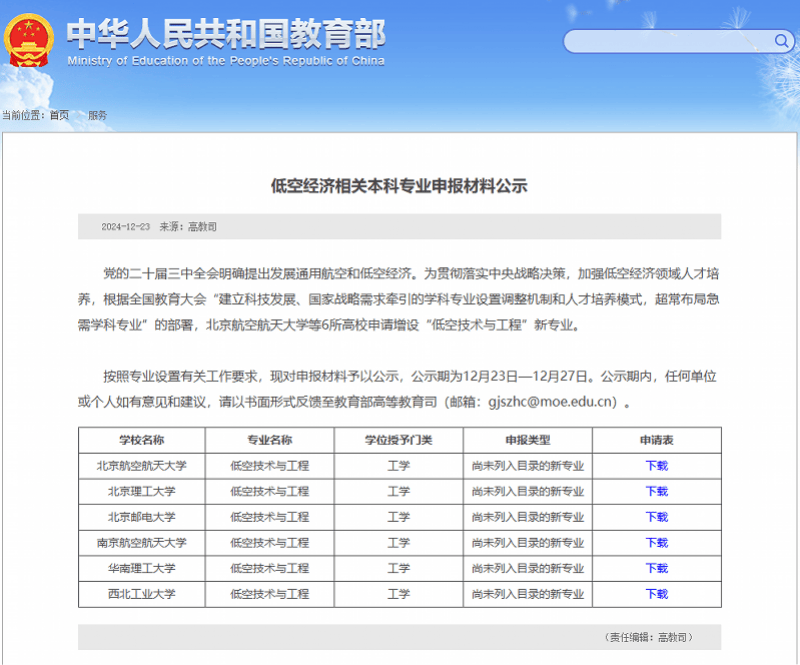Download 南京航空航天大学 application form
Screen dimensions: 800x665
click(x=657, y=543)
